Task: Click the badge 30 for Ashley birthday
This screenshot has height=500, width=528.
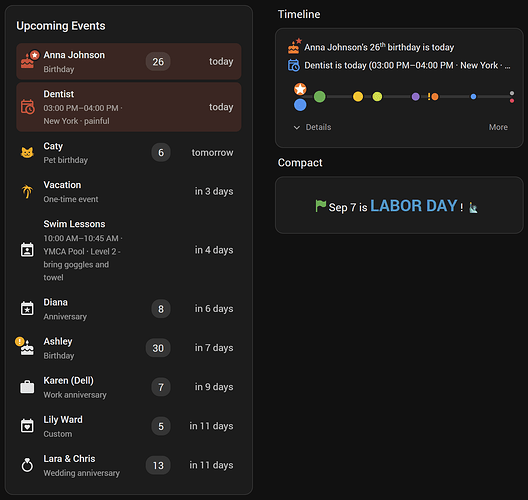Action: 158,348
